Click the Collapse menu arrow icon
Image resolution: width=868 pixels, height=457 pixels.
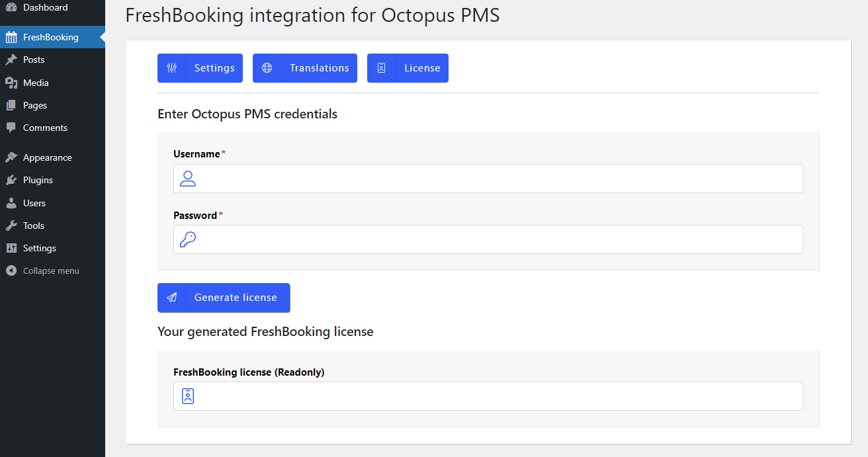pos(11,270)
